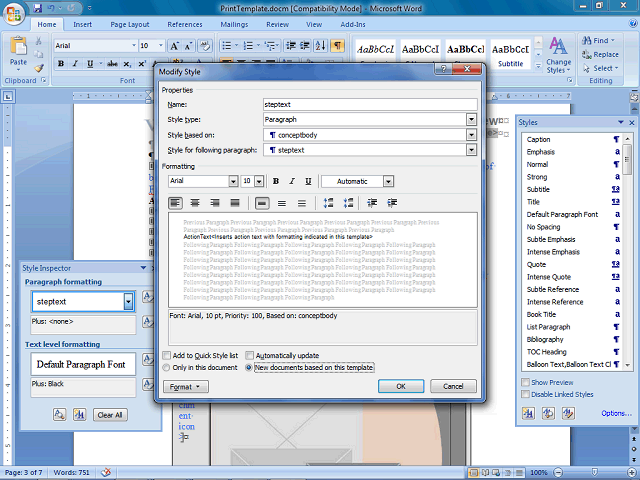Image resolution: width=640 pixels, height=480 pixels.
Task: Click Bold button in Modify Style dialog
Action: tap(276, 181)
